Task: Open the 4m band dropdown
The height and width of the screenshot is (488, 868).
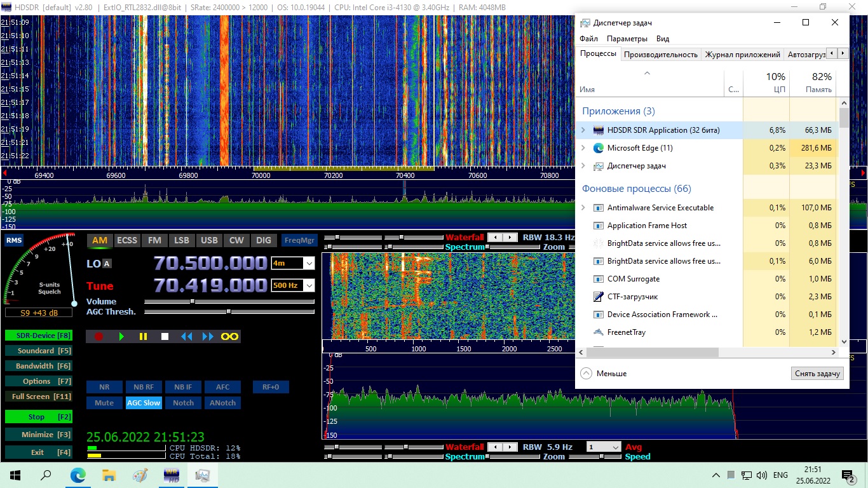Action: click(x=309, y=263)
